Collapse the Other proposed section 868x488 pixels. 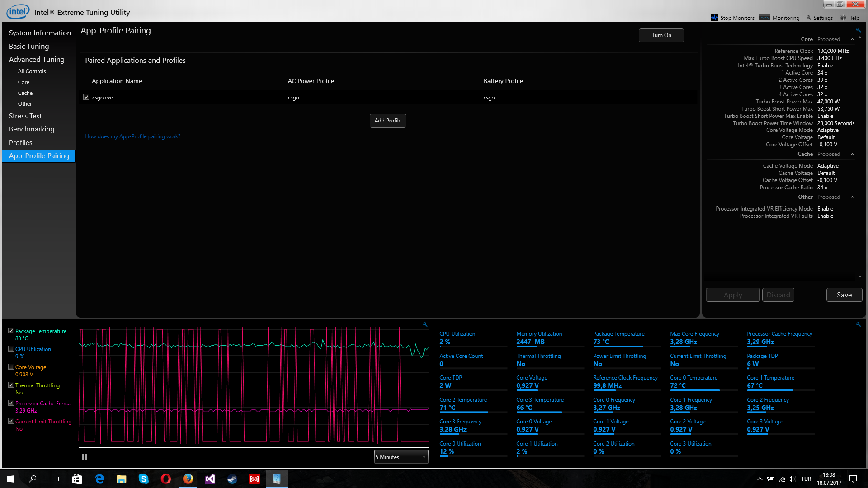coord(853,197)
